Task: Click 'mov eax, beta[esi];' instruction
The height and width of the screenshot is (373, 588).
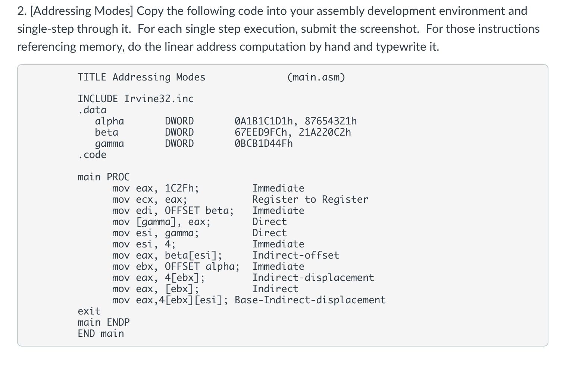Action: [x=168, y=255]
